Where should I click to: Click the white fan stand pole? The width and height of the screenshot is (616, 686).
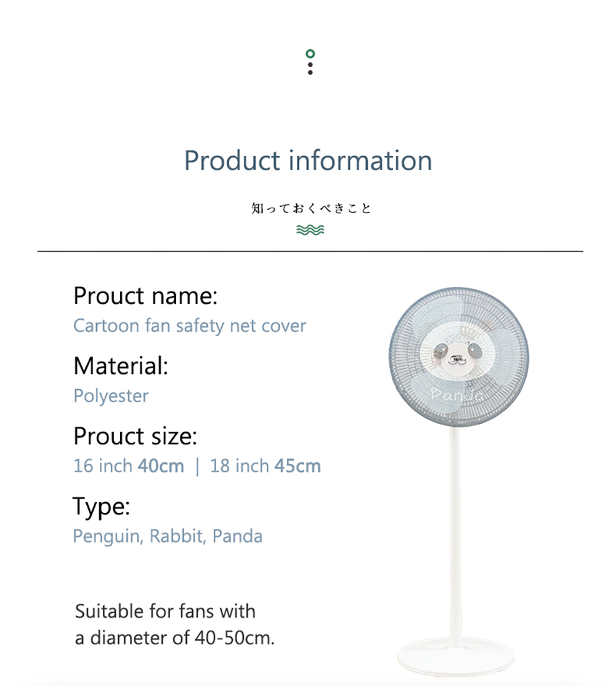pos(455,535)
